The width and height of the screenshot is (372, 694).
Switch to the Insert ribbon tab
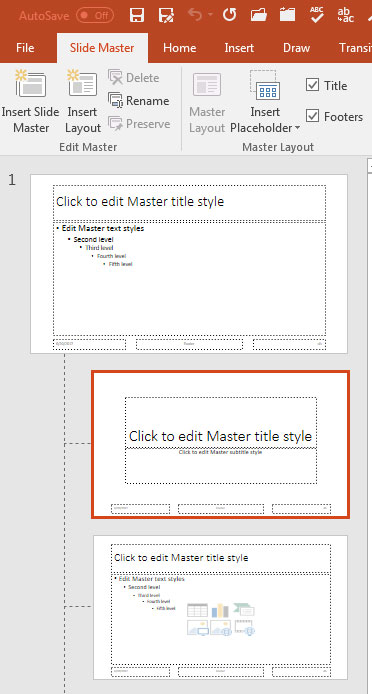pyautogui.click(x=239, y=48)
